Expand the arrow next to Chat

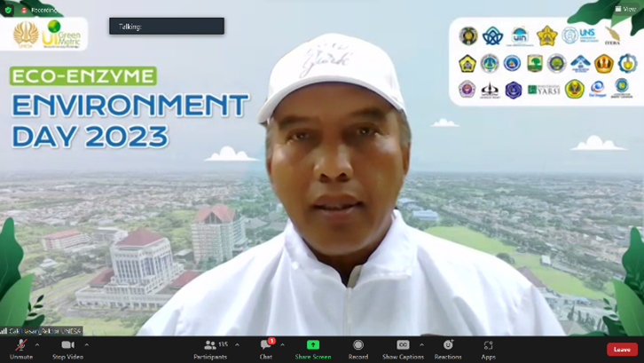282,344
